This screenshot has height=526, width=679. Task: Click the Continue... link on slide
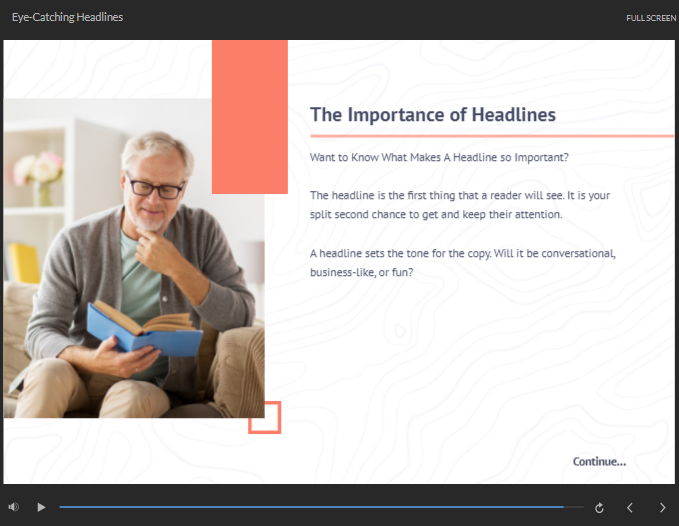point(599,461)
